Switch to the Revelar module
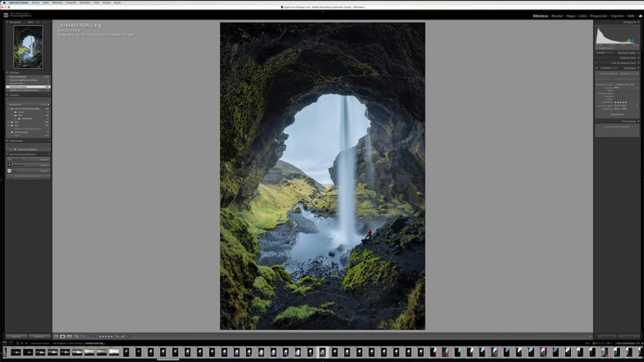 pos(557,16)
